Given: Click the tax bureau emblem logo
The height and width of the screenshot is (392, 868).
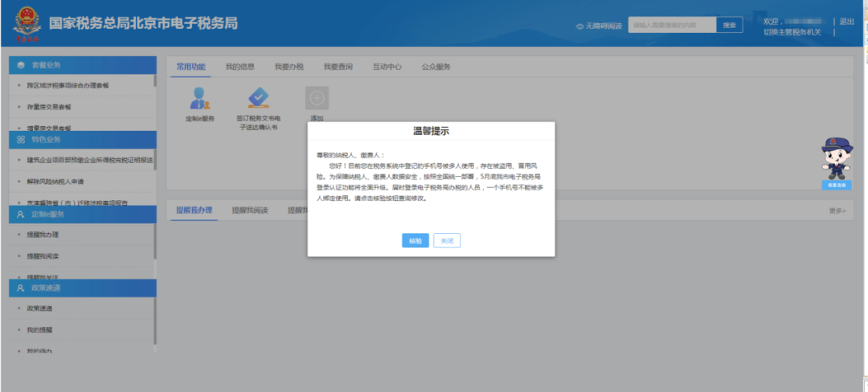Looking at the screenshot, I should [27, 24].
